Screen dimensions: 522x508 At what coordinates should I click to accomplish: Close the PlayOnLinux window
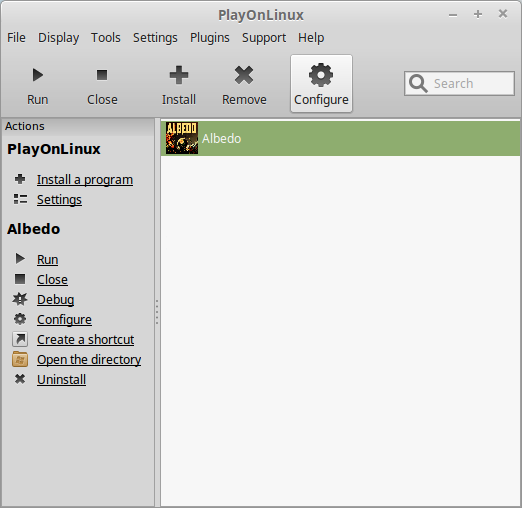pos(503,14)
